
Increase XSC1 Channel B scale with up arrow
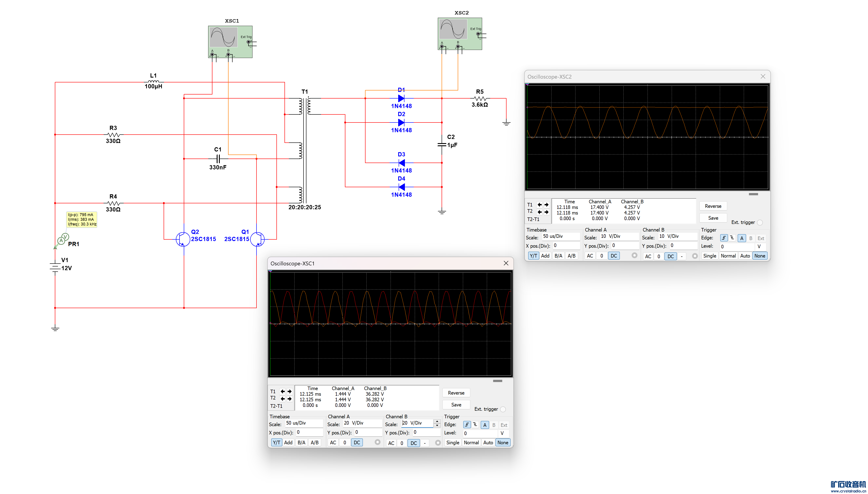437,421
